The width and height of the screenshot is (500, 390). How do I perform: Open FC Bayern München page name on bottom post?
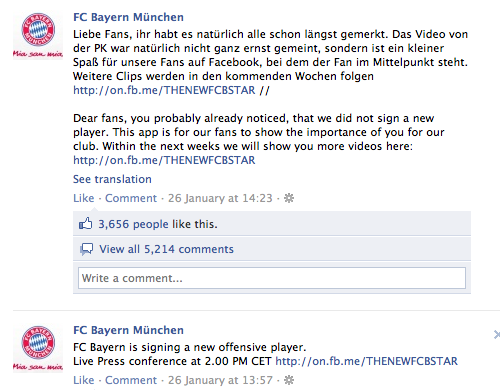click(x=128, y=330)
